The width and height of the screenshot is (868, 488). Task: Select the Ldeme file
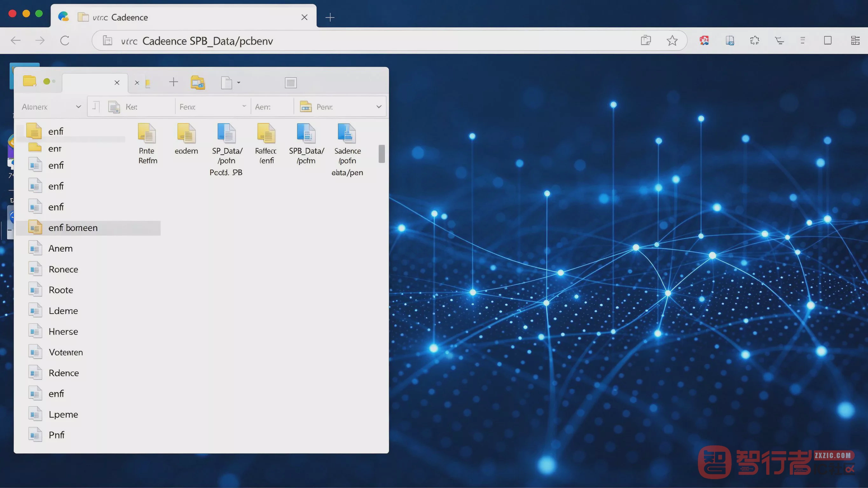tap(53, 311)
